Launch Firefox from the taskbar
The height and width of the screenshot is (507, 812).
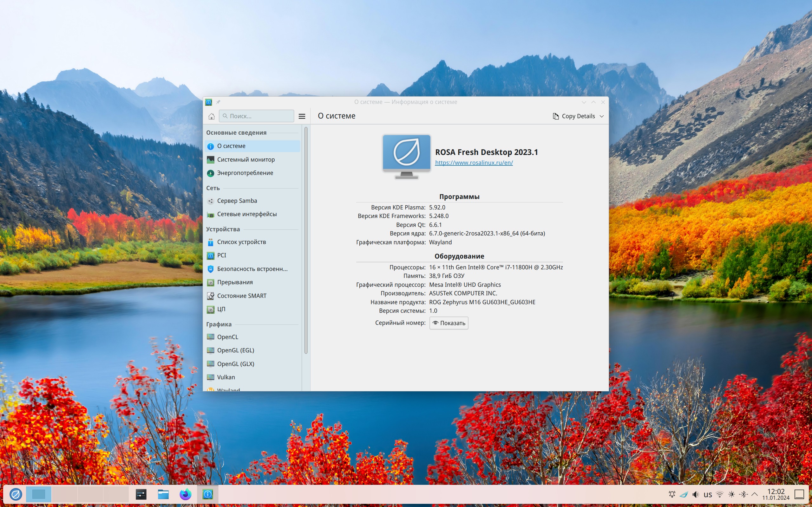tap(185, 494)
